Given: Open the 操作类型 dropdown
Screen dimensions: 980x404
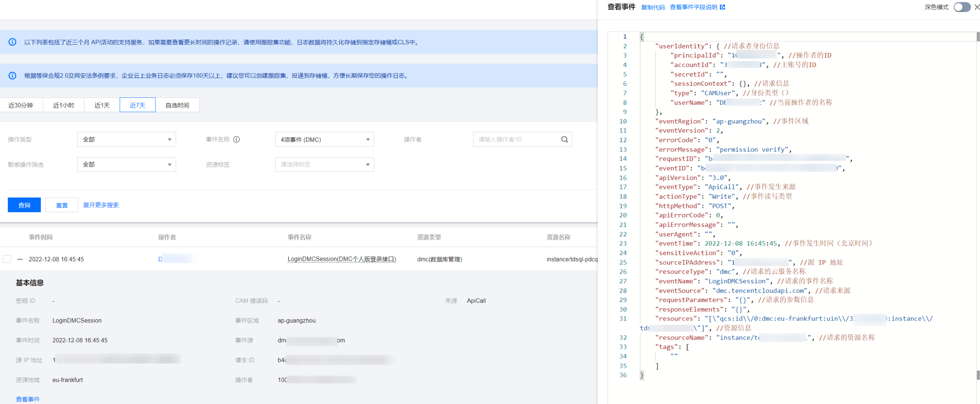Looking at the screenshot, I should tap(126, 139).
